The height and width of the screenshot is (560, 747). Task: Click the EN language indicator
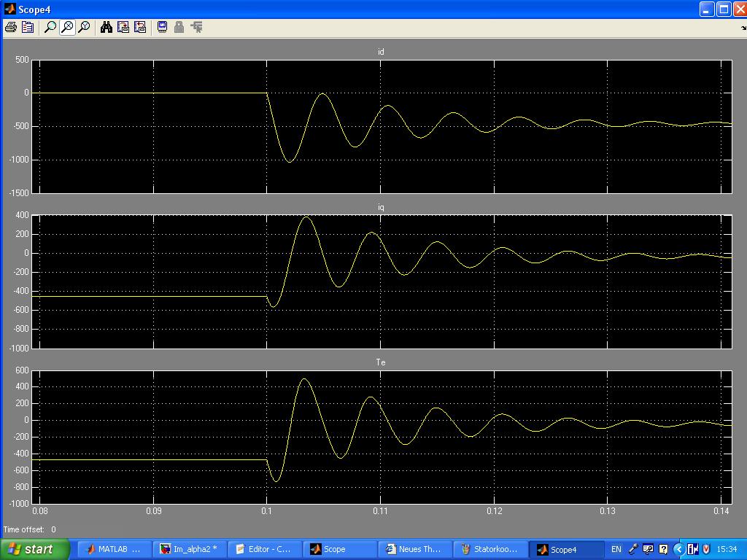tap(616, 550)
